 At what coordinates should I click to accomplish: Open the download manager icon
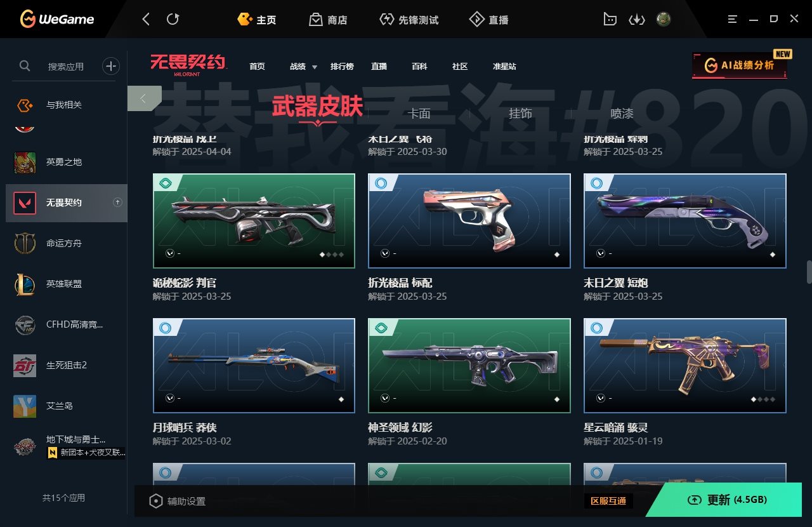[636, 20]
